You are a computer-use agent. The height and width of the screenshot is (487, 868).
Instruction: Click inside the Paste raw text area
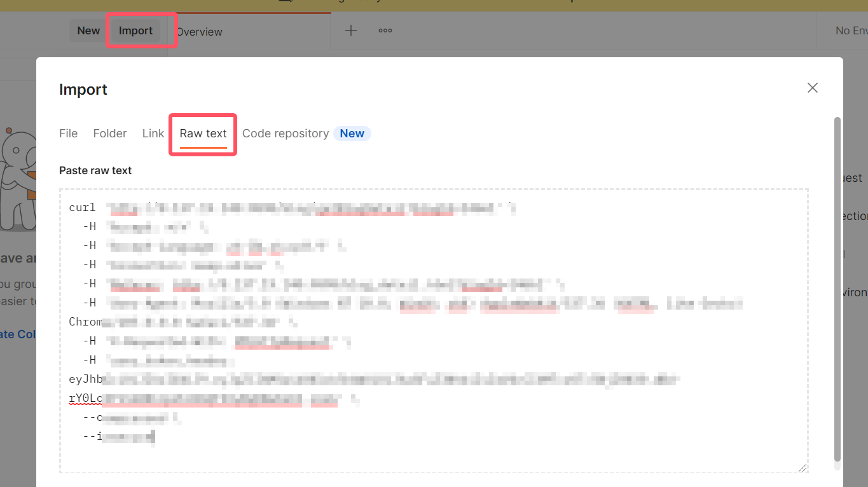point(434,331)
